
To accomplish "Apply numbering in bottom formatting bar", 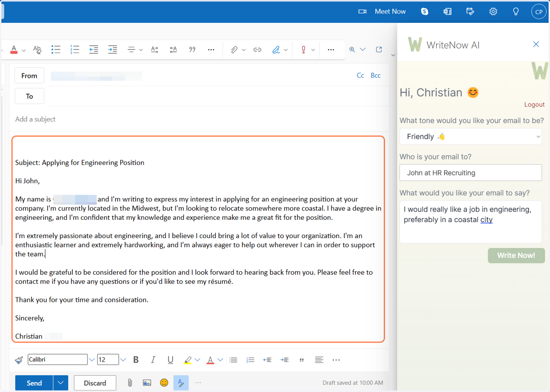I will (250, 360).
